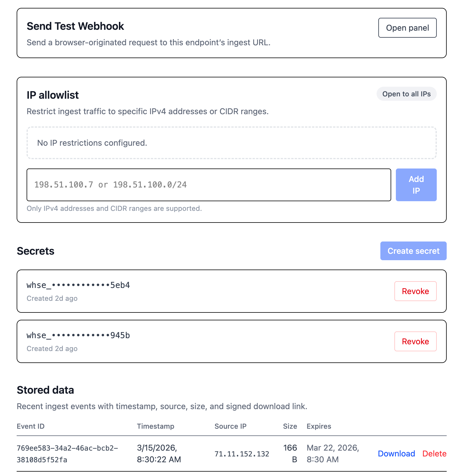
Task: Create a new secret
Action: [x=413, y=251]
